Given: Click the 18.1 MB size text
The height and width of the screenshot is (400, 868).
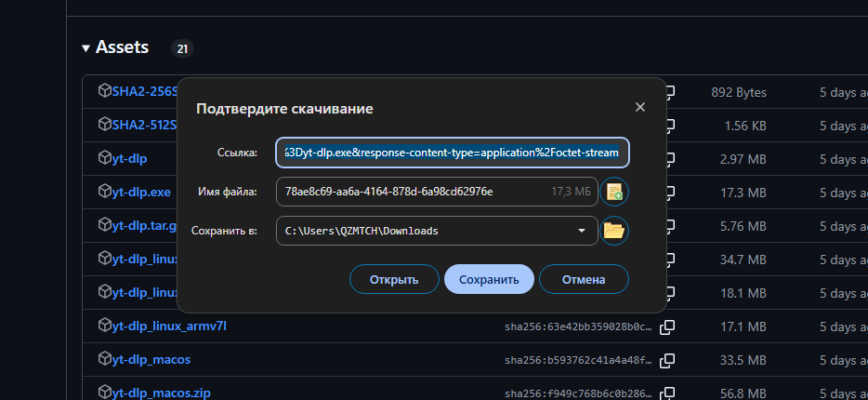Looking at the screenshot, I should click(x=743, y=293).
